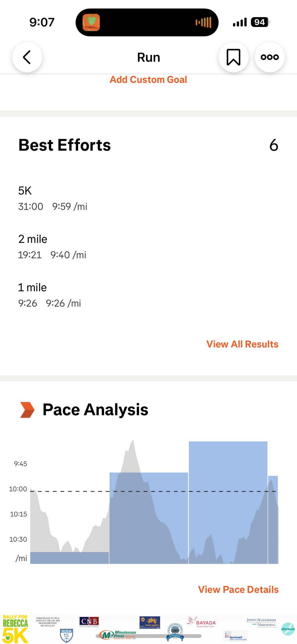Select the 2 mile best effort entry

[52, 247]
